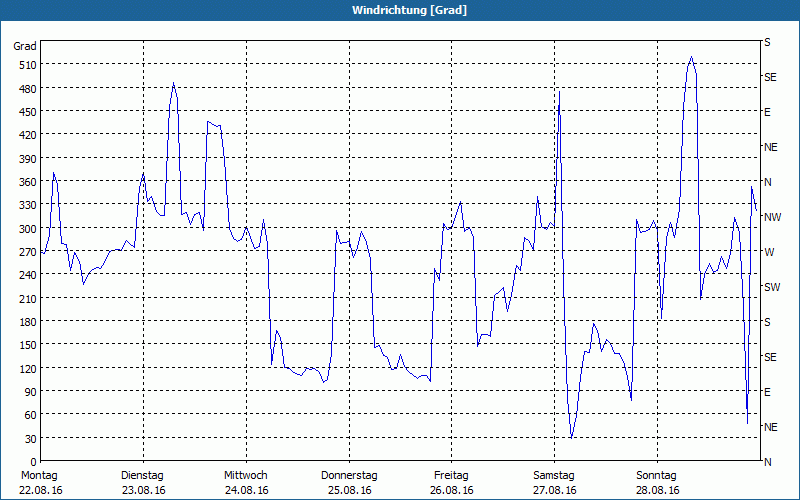Select the '330' y-axis value
800x500 pixels.
coord(28,206)
